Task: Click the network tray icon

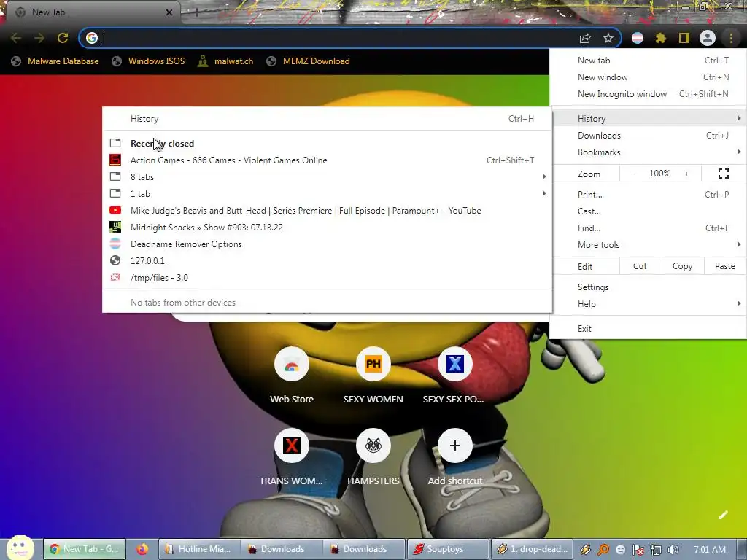Action: tap(656, 550)
